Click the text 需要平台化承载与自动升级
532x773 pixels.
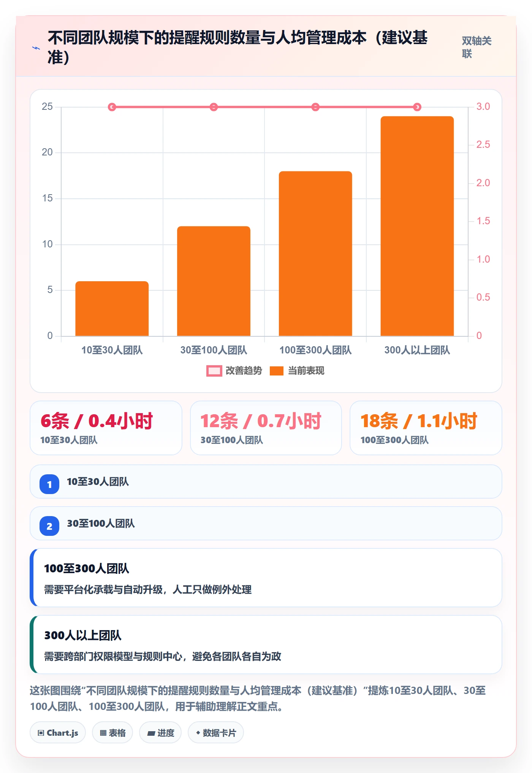[x=103, y=589]
